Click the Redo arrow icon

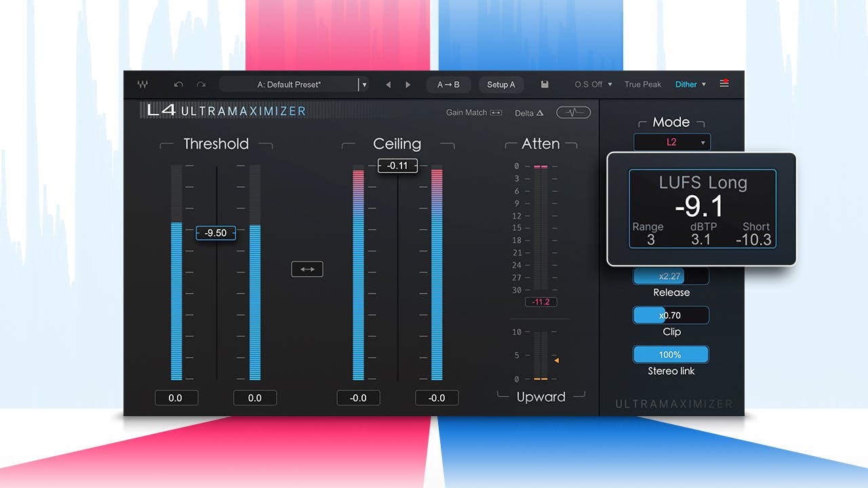[200, 84]
